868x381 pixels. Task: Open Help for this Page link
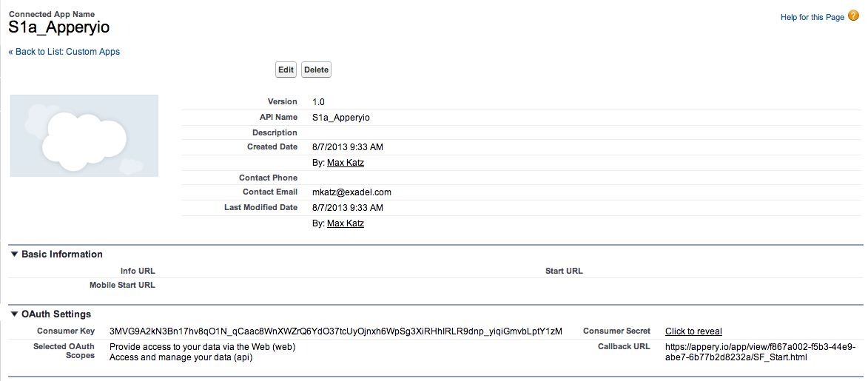point(812,17)
